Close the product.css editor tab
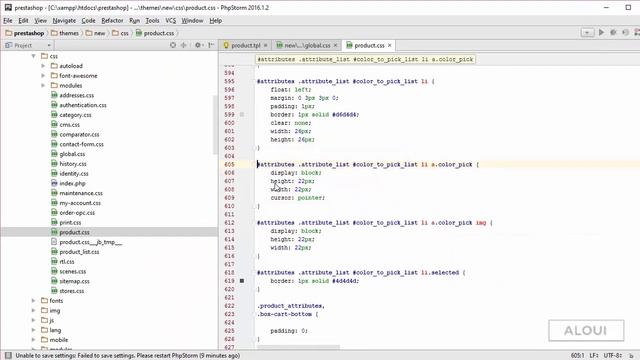Image resolution: width=640 pixels, height=360 pixels. click(x=390, y=45)
